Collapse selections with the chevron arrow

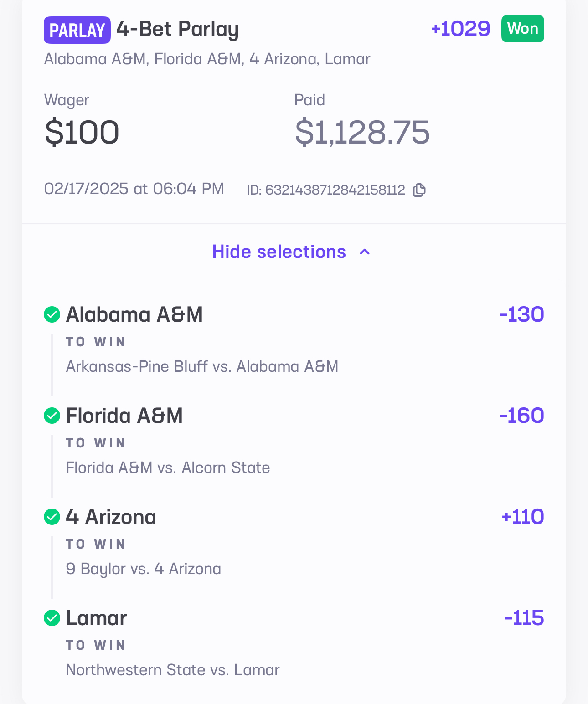click(x=365, y=252)
